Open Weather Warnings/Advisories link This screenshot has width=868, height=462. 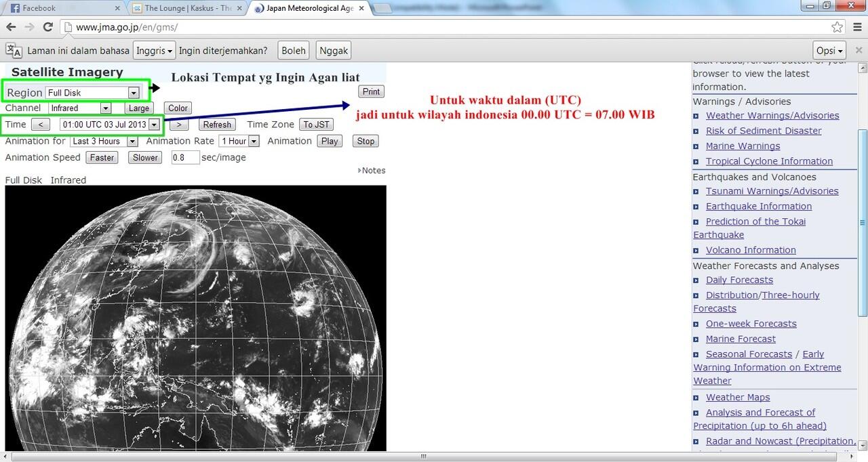[x=772, y=116]
